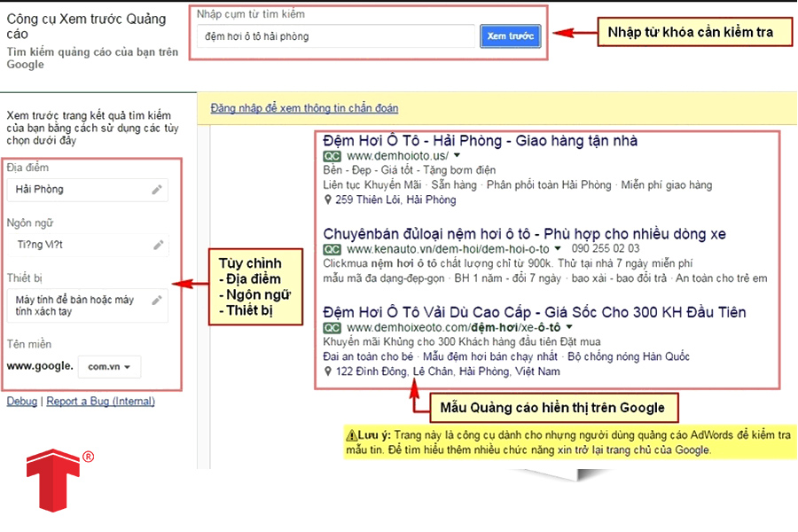Click QC badge of kenauto.vn ad
This screenshot has height=532, width=798.
point(332,249)
